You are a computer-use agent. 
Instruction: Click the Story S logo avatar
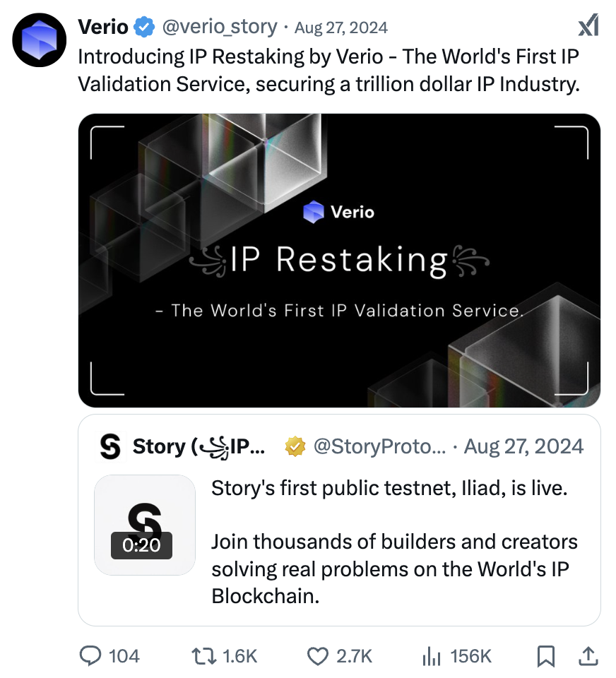pos(110,446)
